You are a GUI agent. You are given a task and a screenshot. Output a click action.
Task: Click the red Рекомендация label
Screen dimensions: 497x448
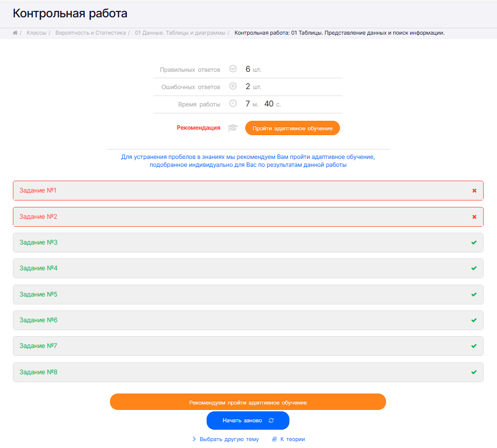(198, 128)
